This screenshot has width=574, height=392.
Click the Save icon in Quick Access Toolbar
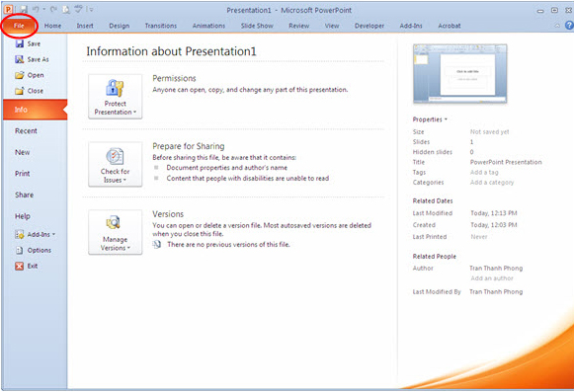[24, 9]
